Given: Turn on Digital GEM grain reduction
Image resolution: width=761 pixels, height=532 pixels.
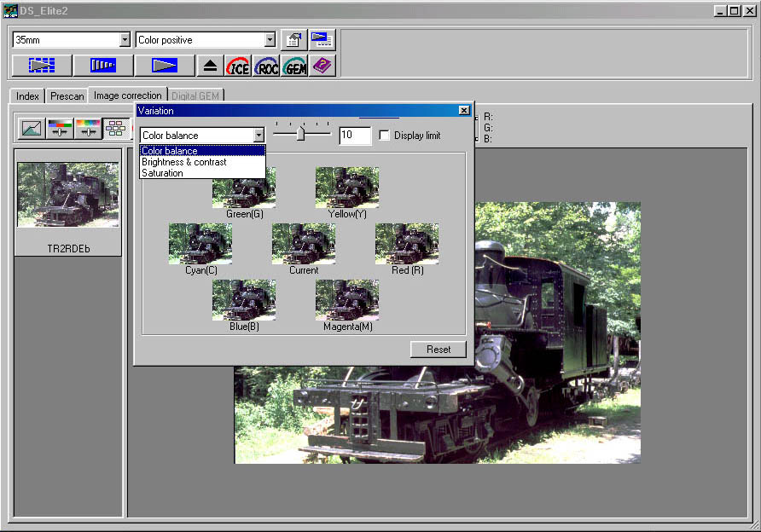Looking at the screenshot, I should click(x=294, y=66).
